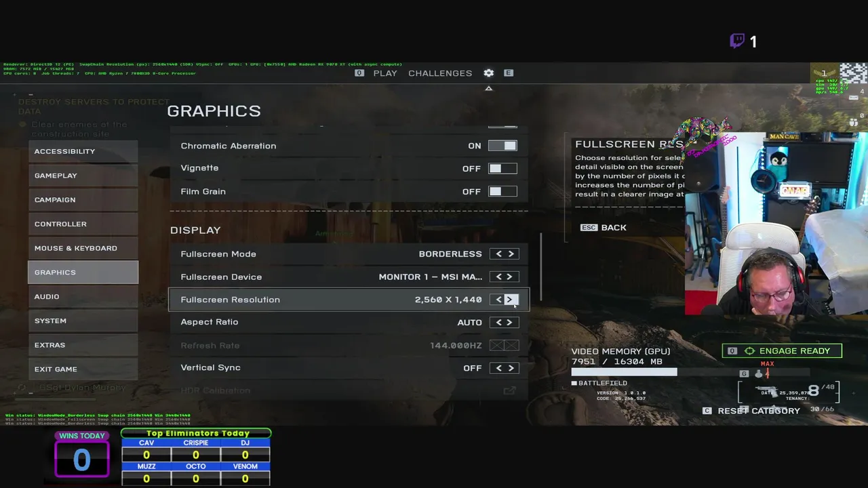
Task: Click the MONITOR 1 – MSI MA... value
Action: tap(431, 277)
